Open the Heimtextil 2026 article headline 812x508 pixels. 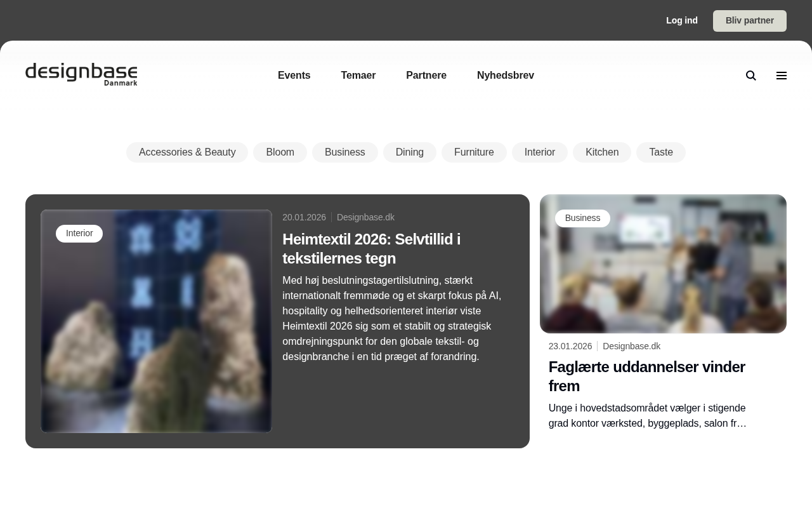click(x=372, y=249)
